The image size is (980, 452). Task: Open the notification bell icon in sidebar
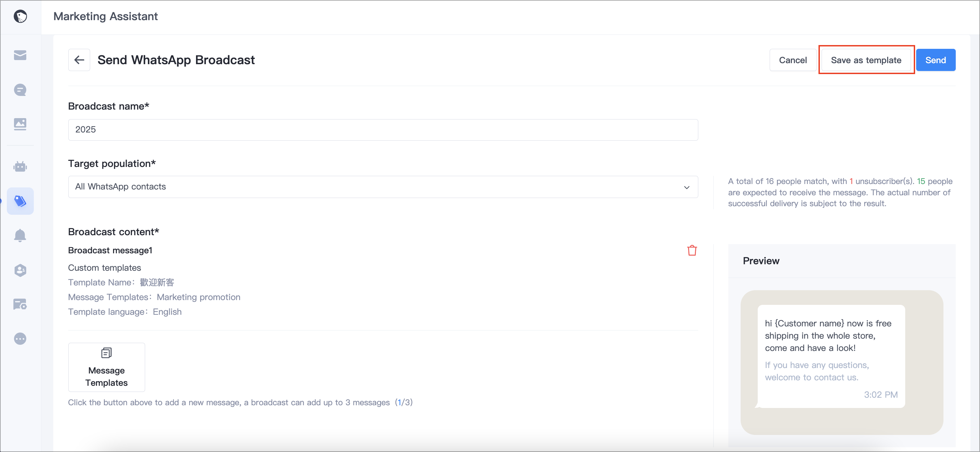20,236
